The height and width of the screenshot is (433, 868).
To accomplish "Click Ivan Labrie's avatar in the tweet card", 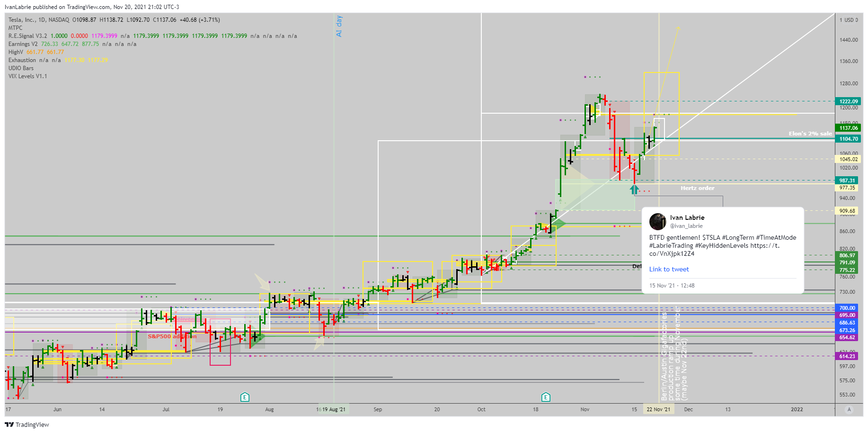I will tap(658, 221).
